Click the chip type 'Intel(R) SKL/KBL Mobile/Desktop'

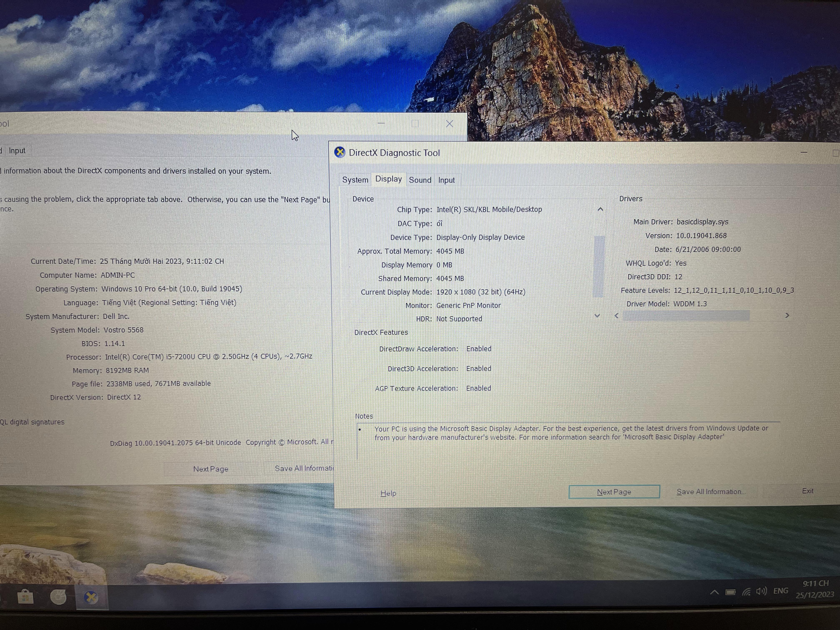489,209
